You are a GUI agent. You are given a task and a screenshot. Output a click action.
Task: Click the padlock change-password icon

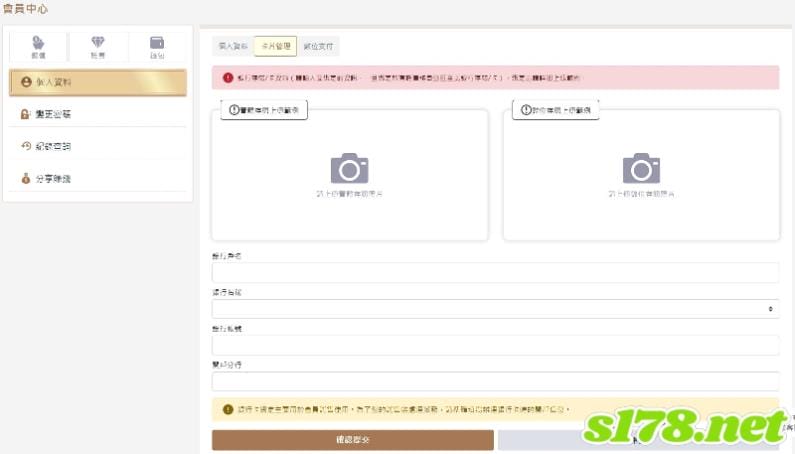pyautogui.click(x=25, y=114)
